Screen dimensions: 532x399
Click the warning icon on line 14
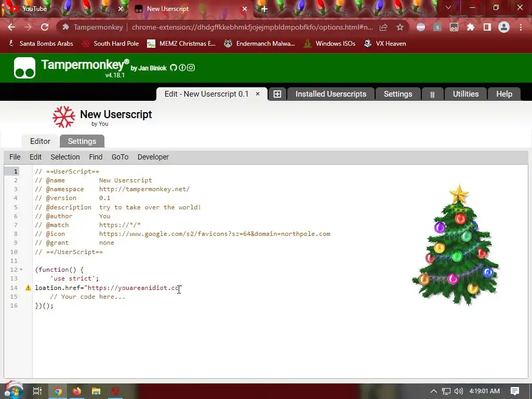point(28,288)
